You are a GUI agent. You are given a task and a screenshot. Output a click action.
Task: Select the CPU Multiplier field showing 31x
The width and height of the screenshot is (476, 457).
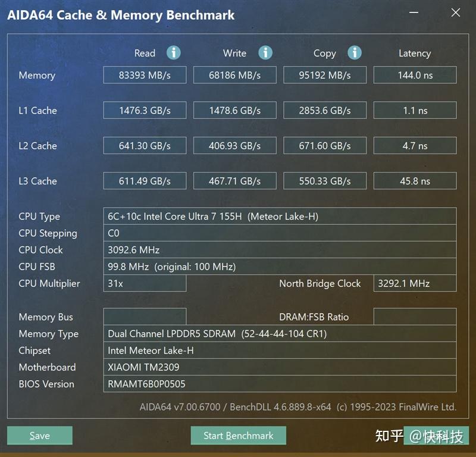tap(145, 284)
